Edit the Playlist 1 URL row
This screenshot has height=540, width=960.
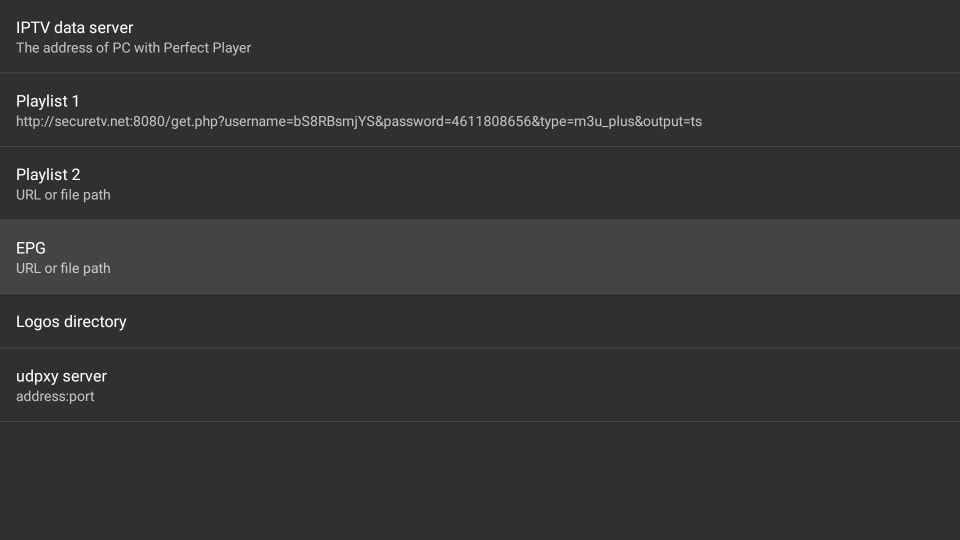pyautogui.click(x=480, y=110)
